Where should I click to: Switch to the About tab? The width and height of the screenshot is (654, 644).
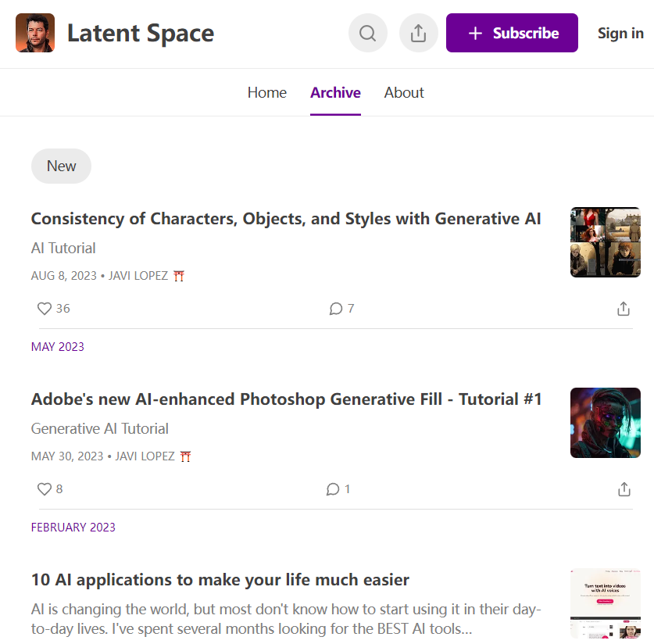404,92
